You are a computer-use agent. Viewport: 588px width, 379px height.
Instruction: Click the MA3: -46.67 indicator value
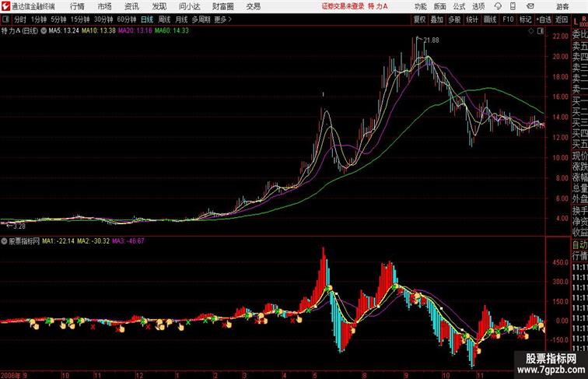point(128,241)
